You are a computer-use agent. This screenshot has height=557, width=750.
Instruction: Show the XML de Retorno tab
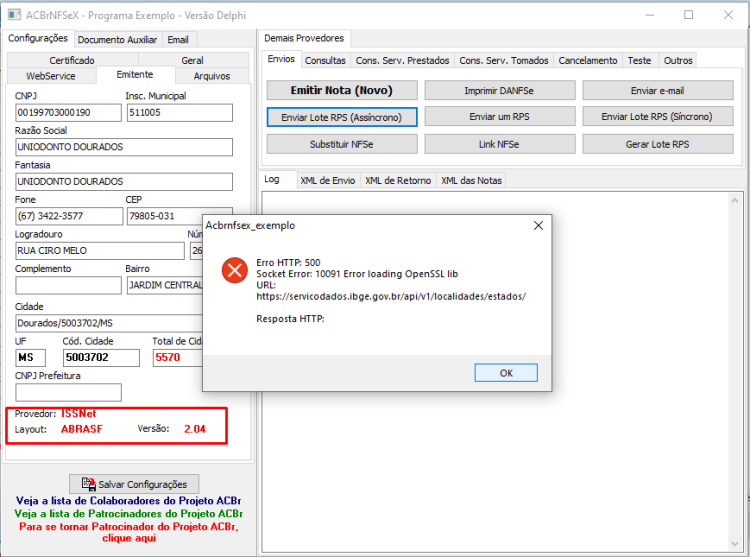point(398,181)
